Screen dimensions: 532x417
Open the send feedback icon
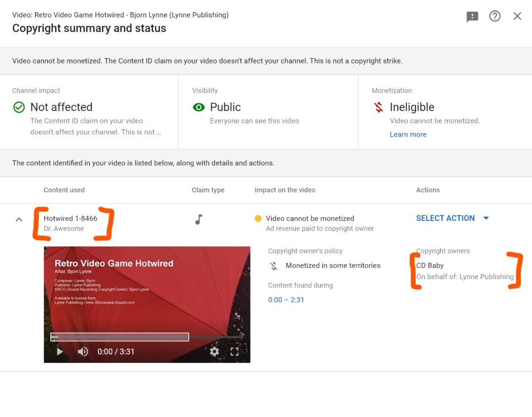tap(472, 16)
